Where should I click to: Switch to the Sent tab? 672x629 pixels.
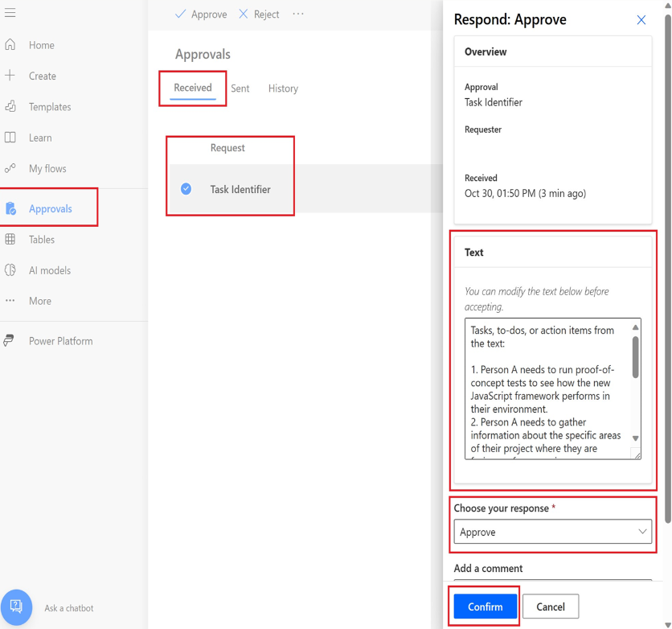[240, 88]
